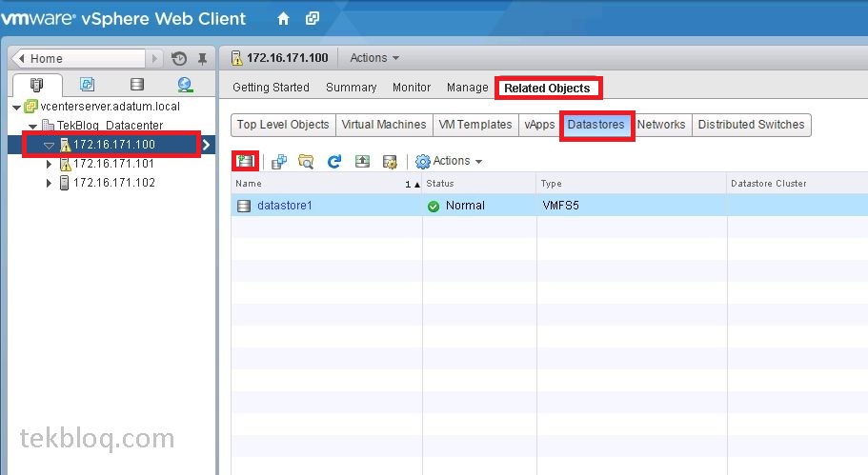Select the 172.16.171.101 host in tree
Viewport: 868px width, 475px height.
click(113, 164)
